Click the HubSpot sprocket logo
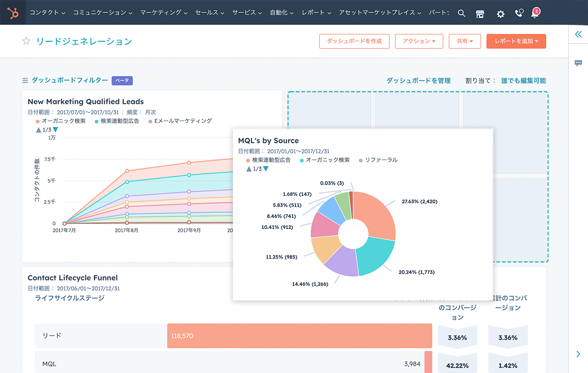The height and width of the screenshot is (373, 588). (13, 13)
